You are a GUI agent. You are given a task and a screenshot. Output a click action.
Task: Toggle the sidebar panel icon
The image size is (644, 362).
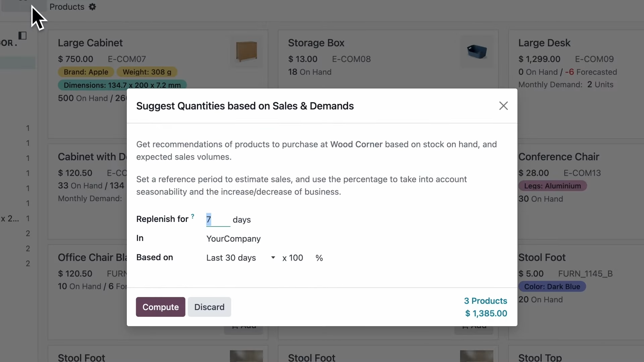22,36
